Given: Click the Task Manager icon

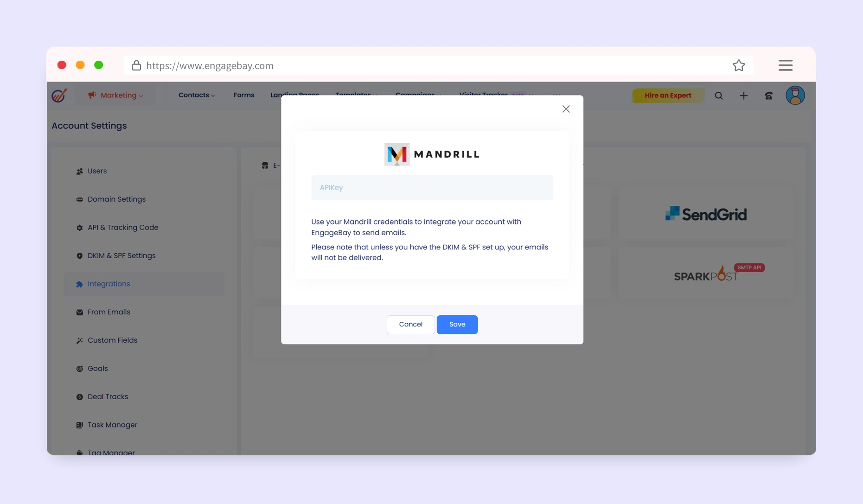Looking at the screenshot, I should point(79,425).
